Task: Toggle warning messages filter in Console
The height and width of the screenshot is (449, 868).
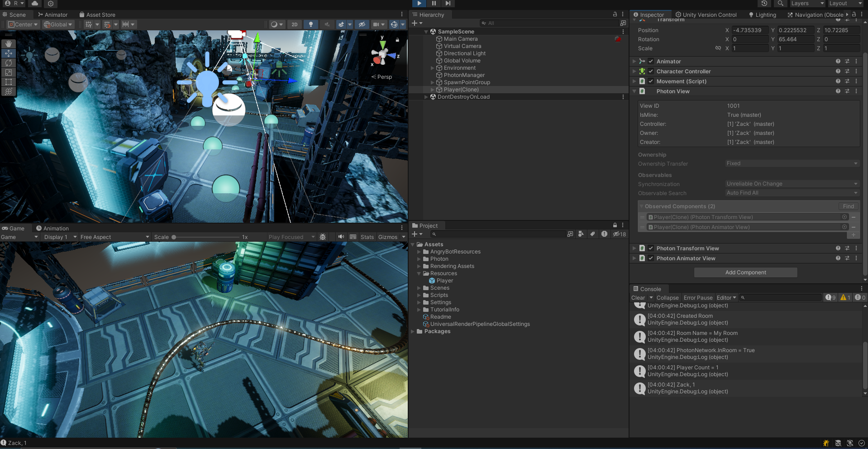Action: (845, 297)
